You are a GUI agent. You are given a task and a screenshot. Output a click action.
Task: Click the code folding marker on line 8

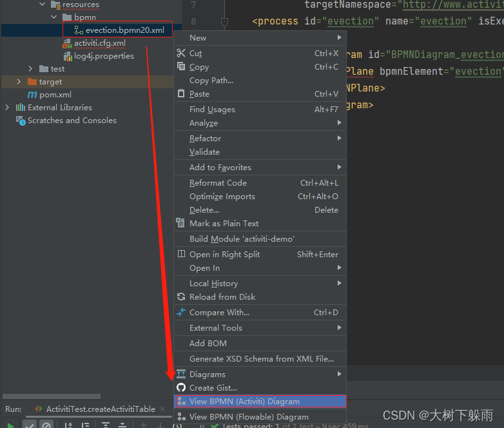pos(224,22)
